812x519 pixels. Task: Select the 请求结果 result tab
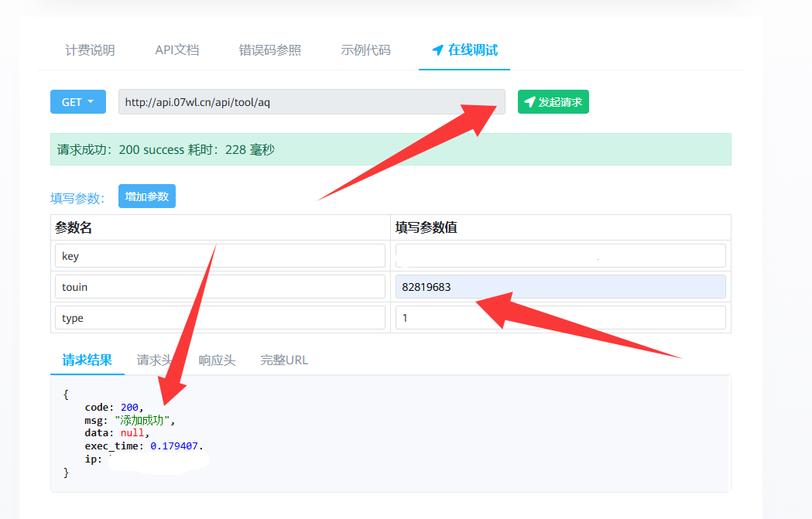87,360
